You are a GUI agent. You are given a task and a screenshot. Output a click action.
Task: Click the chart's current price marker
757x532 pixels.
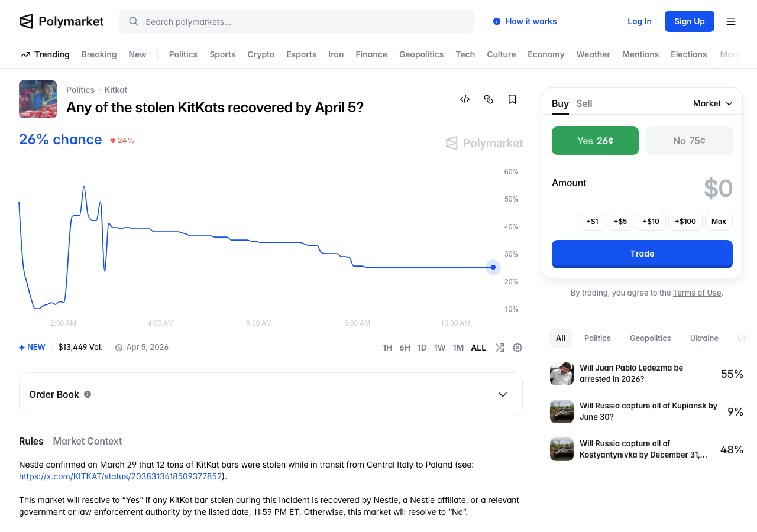pos(493,267)
